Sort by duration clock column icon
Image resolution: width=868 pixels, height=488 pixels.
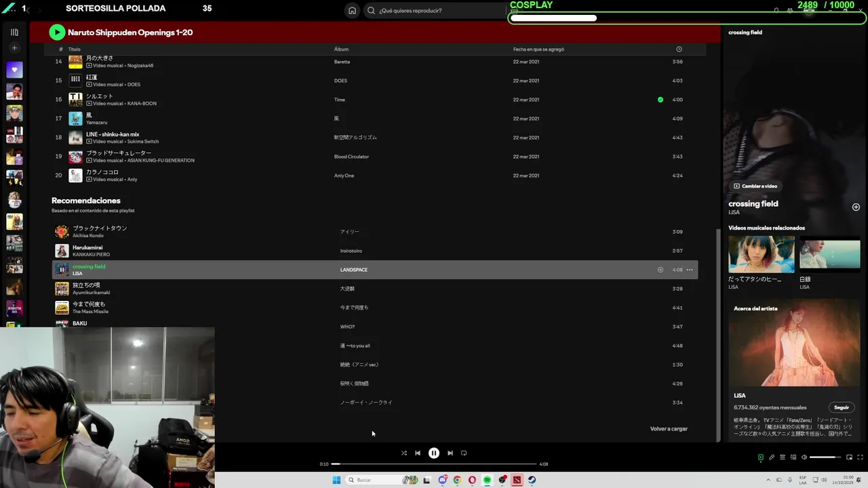click(679, 49)
